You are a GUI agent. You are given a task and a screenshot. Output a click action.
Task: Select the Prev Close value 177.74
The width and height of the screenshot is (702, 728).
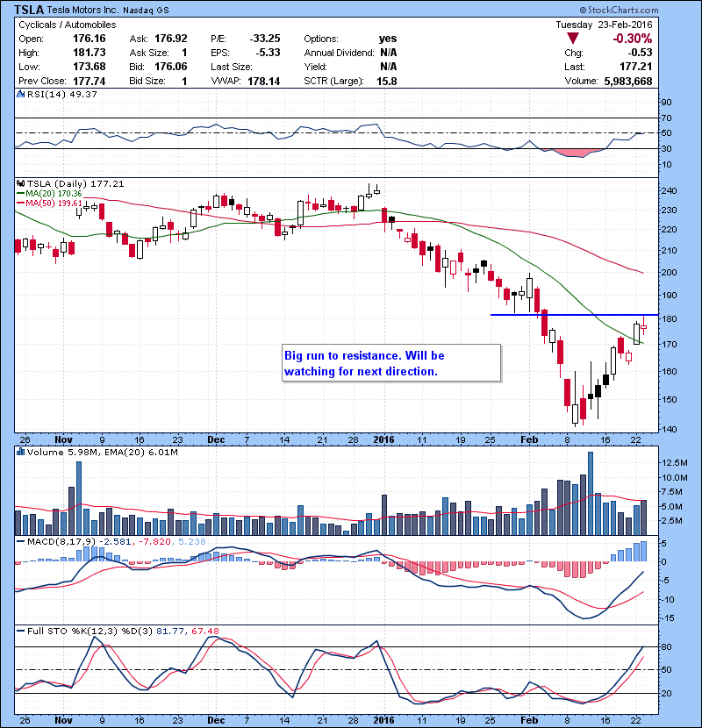pos(90,82)
